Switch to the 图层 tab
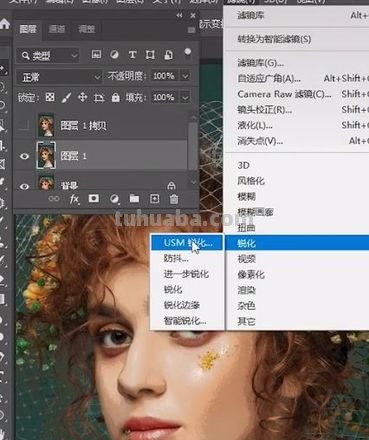 point(28,29)
